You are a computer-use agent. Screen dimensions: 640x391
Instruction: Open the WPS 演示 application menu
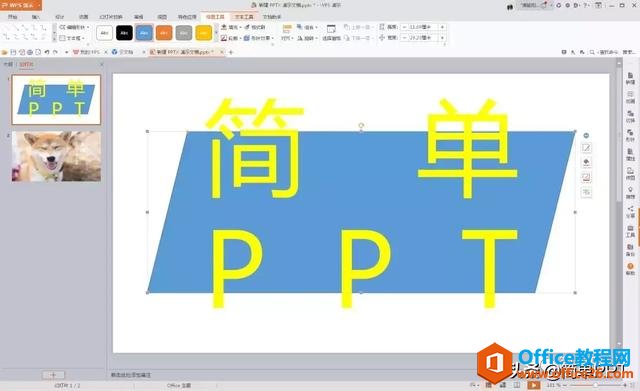pos(20,5)
